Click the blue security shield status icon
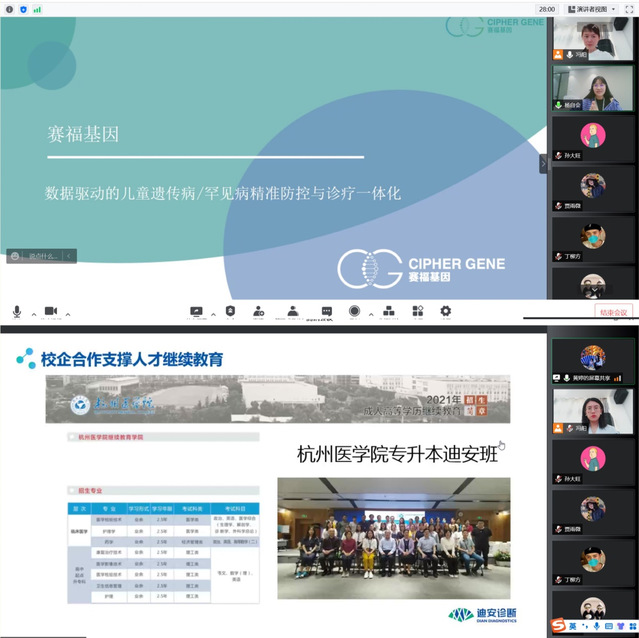 click(23, 9)
